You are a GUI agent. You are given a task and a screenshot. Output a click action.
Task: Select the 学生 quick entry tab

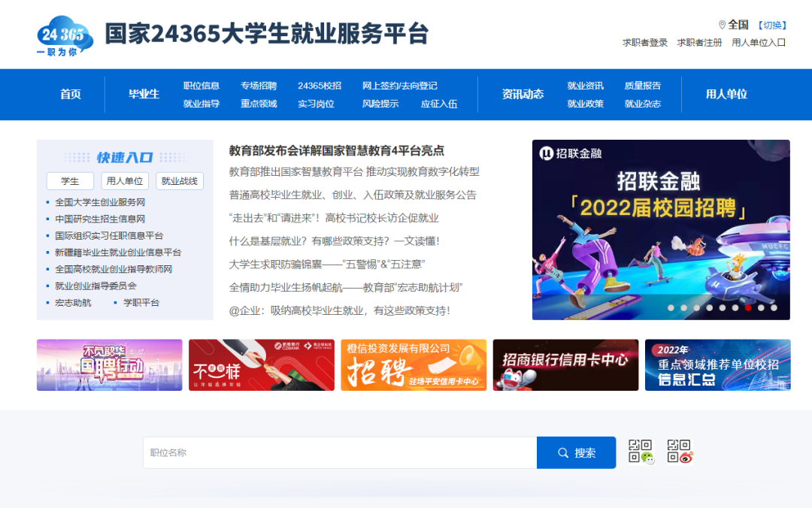[x=70, y=181]
